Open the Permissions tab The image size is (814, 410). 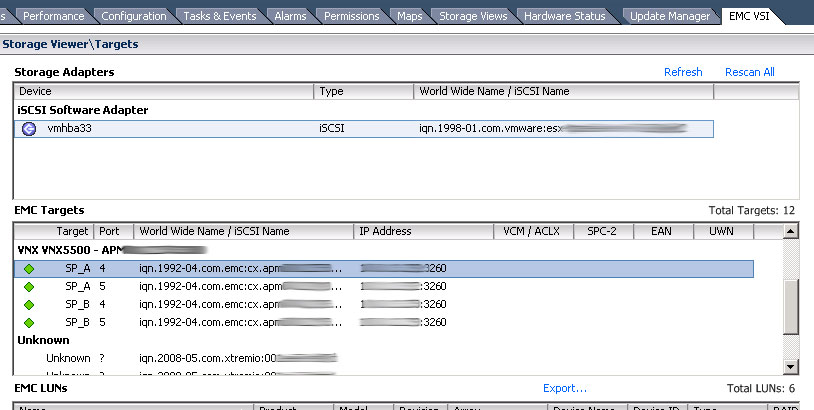[351, 16]
